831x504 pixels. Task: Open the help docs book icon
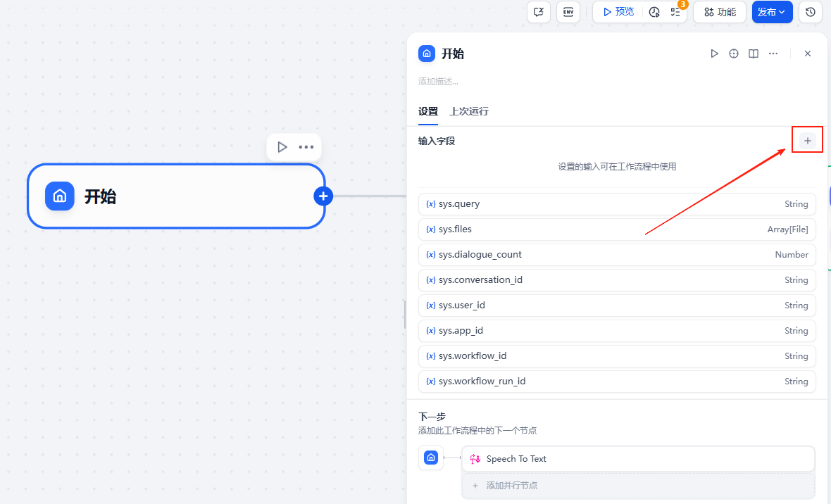click(754, 53)
